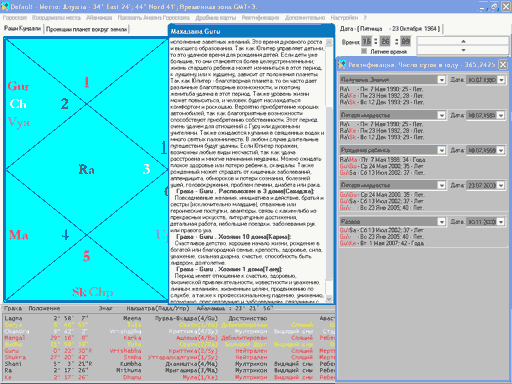Click the Махадаша Guru text scroll-up arrow
The height and width of the screenshot is (384, 512).
click(329, 42)
